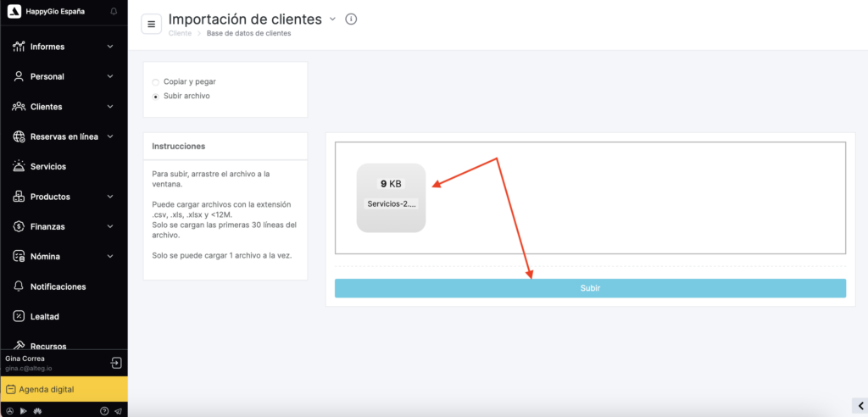Select the Copiar y pegar radio option
This screenshot has width=868, height=417.
[x=155, y=82]
